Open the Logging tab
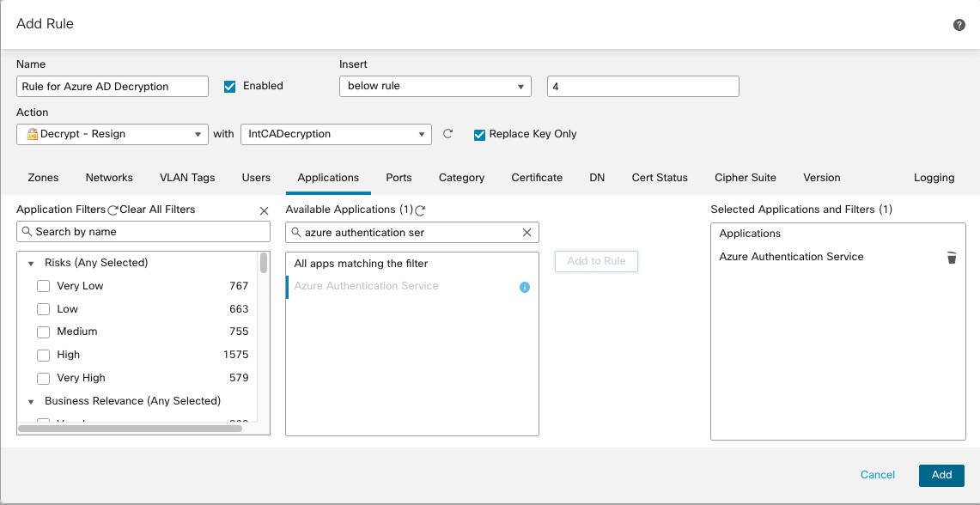Image resolution: width=980 pixels, height=505 pixels. pos(934,178)
